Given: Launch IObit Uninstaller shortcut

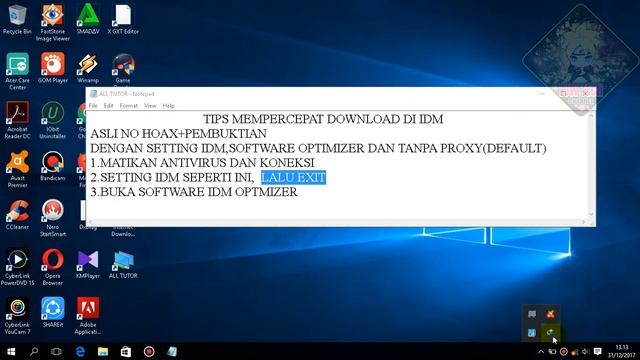Looking at the screenshot, I should (53, 120).
